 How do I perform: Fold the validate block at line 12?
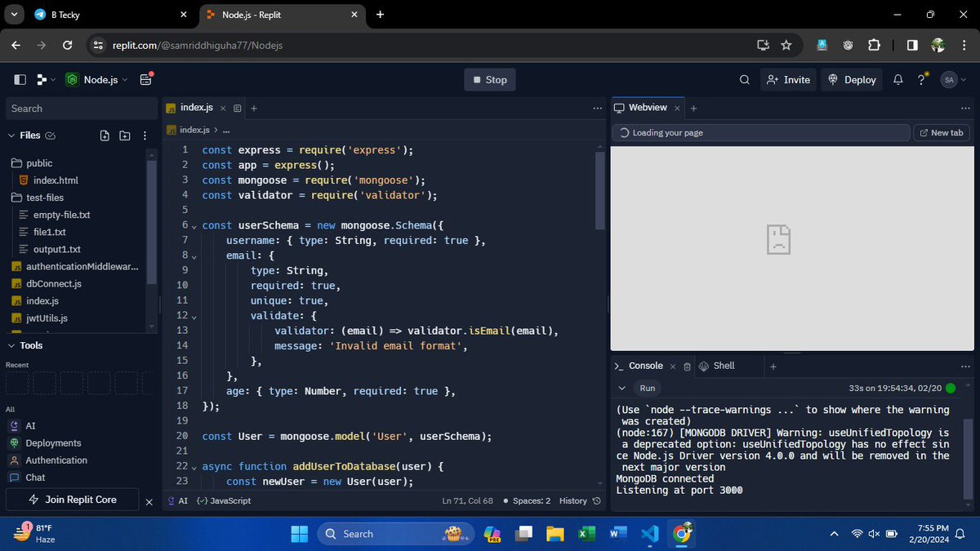click(194, 316)
